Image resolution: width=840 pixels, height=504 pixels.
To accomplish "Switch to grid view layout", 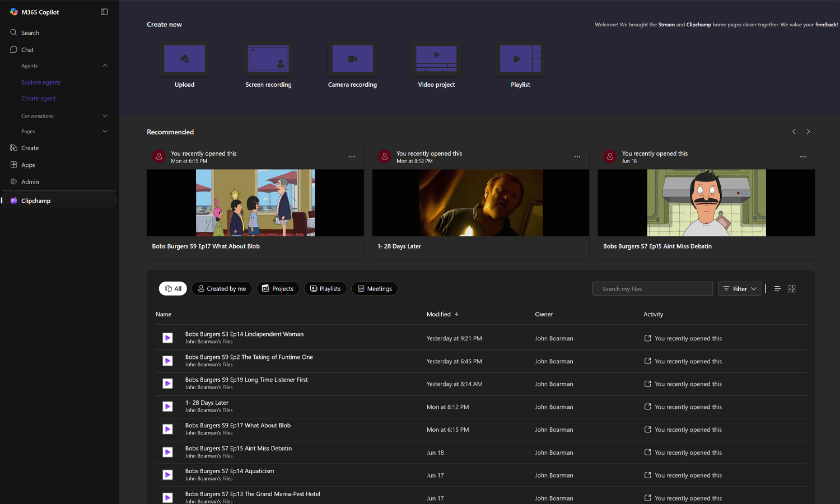I will click(791, 288).
